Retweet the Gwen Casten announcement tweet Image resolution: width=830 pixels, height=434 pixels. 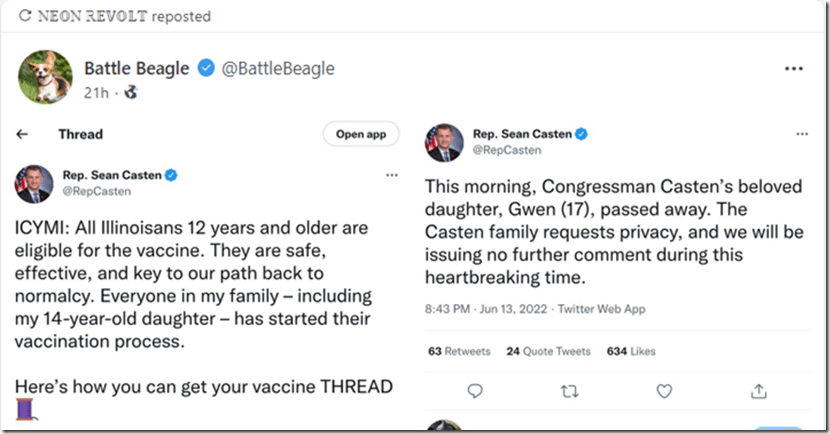(x=570, y=391)
